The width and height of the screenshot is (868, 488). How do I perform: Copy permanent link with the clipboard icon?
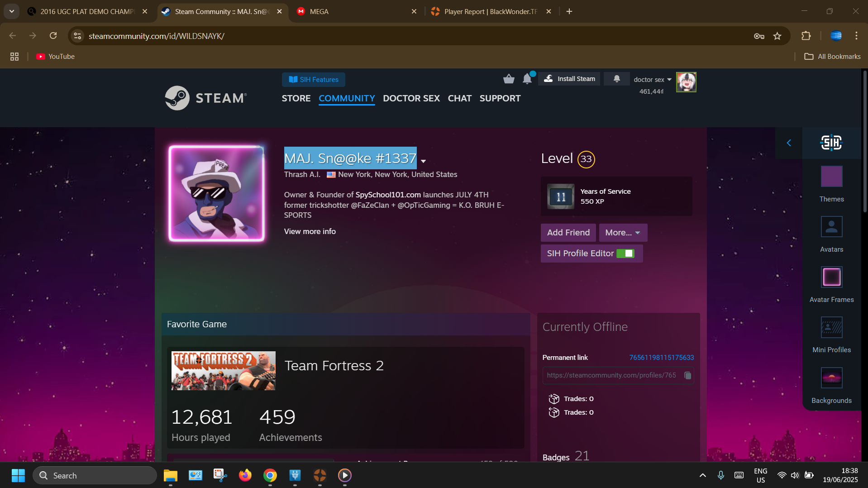click(687, 375)
